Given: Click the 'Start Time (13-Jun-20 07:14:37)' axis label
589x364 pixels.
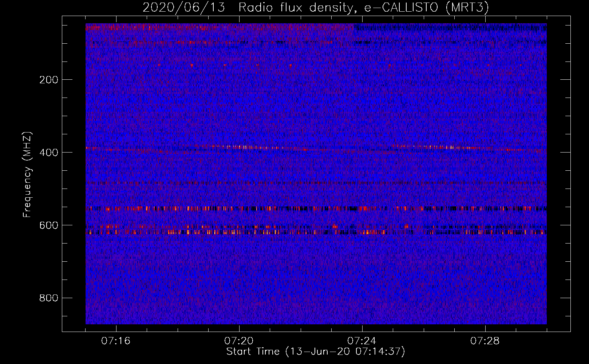Looking at the screenshot, I should (x=316, y=352).
